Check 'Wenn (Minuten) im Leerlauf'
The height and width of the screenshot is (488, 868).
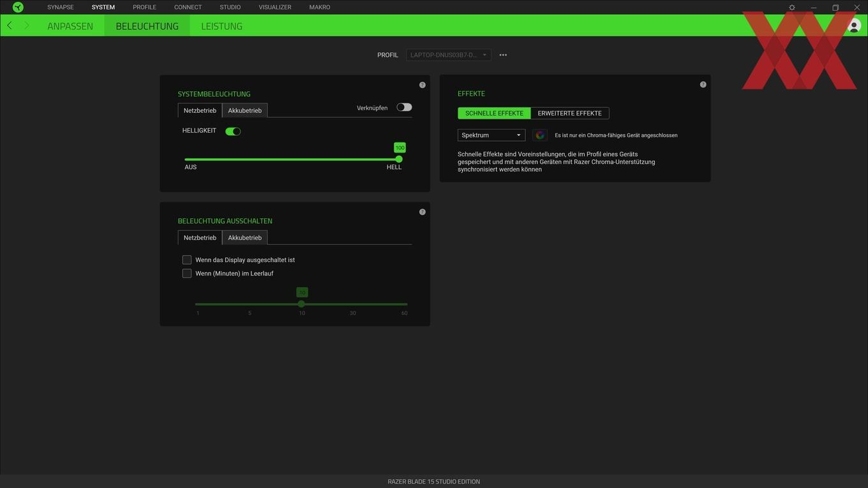pyautogui.click(x=187, y=273)
